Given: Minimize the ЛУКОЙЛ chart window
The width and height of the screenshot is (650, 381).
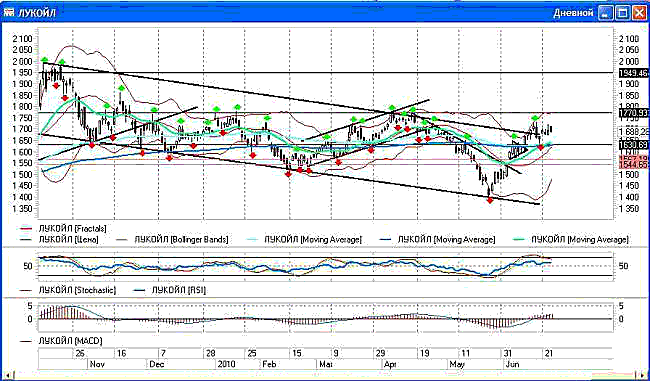Looking at the screenshot, I should pyautogui.click(x=606, y=13).
